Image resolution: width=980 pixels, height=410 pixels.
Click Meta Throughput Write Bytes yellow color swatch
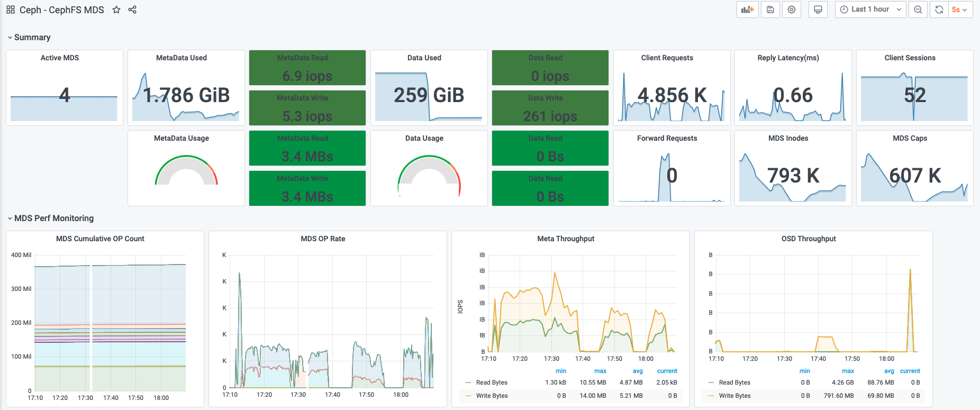point(468,396)
